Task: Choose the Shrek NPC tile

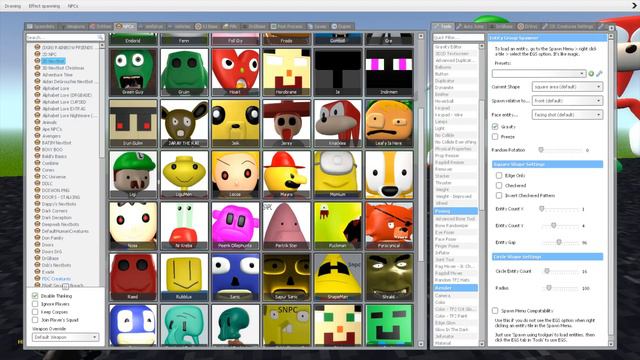Action: [389, 277]
